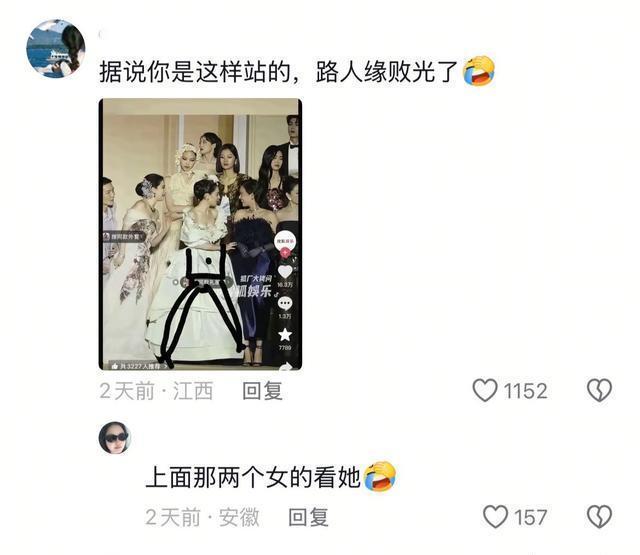Like the reply with 157 likes
This screenshot has height=555, width=640.
point(496,517)
